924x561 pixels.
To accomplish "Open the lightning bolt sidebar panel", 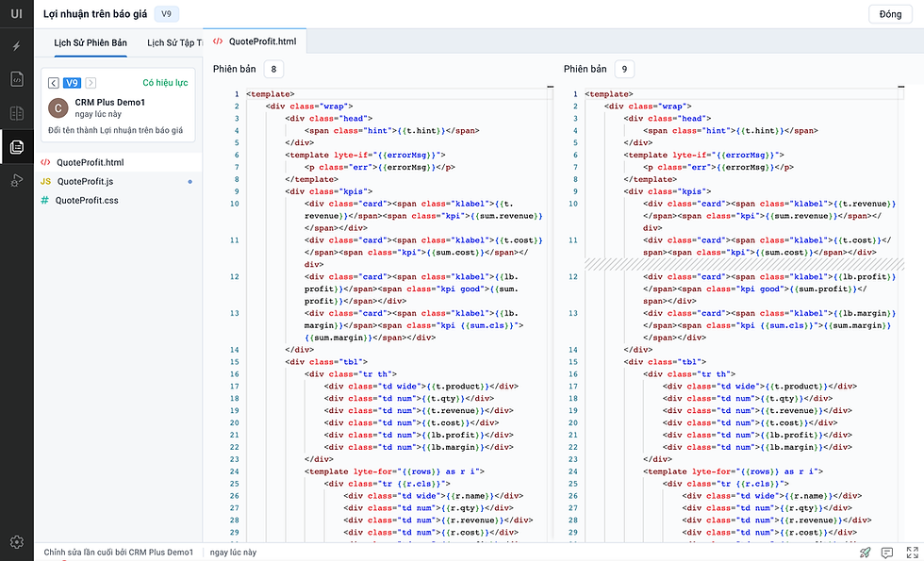I will click(x=17, y=46).
